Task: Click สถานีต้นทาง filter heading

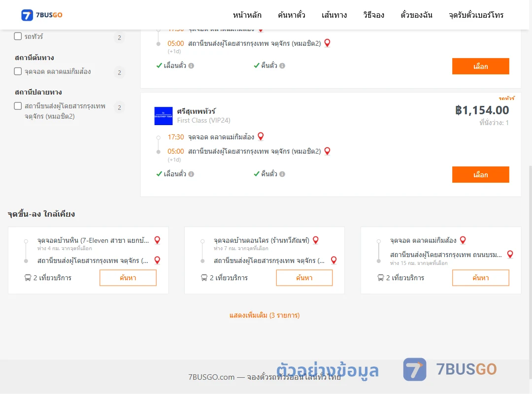Action: tap(34, 58)
